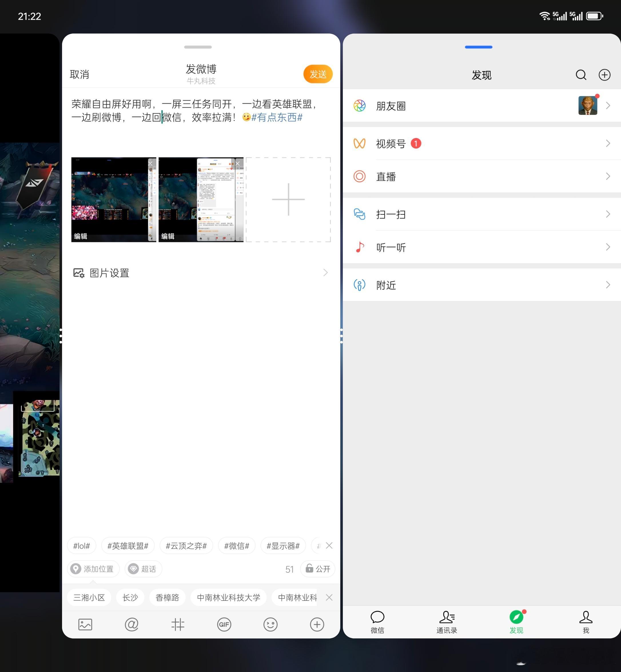The image size is (621, 672).
Task: Tap the picture icon in Weibo toolbar
Action: [85, 624]
